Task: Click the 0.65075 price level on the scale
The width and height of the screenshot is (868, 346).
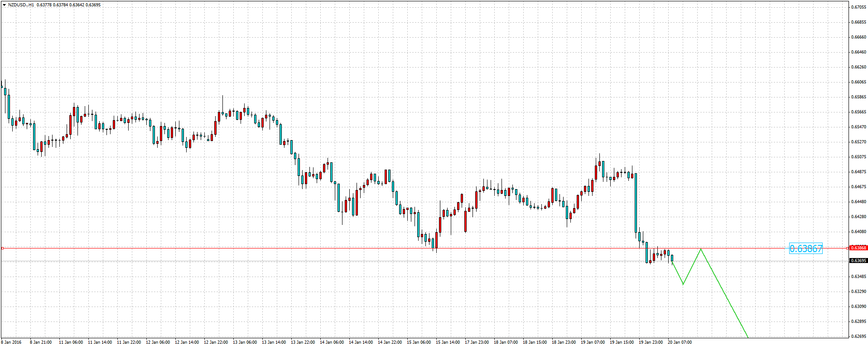Action: tap(858, 157)
